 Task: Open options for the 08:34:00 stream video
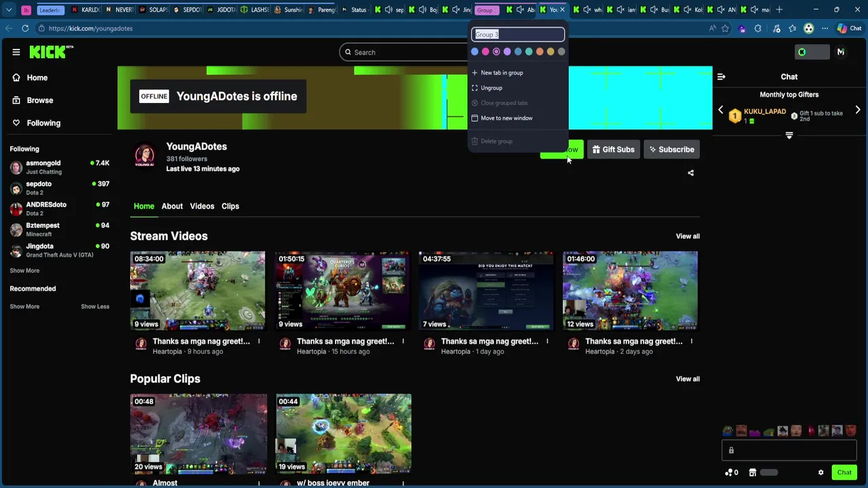tap(258, 341)
